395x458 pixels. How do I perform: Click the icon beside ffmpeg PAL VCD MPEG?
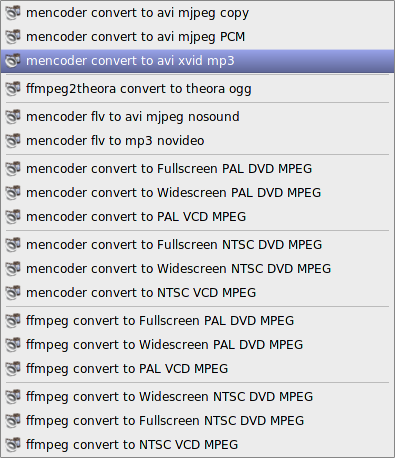(13, 369)
